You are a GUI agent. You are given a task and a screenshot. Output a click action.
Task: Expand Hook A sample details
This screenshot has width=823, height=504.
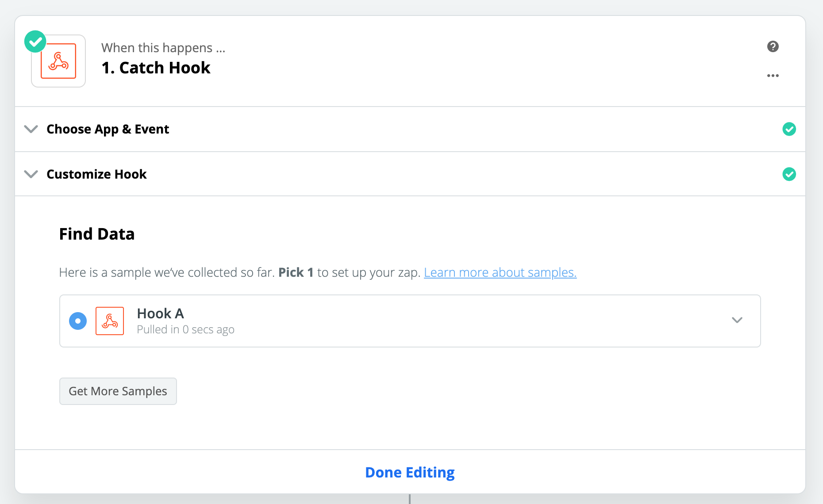tap(737, 320)
